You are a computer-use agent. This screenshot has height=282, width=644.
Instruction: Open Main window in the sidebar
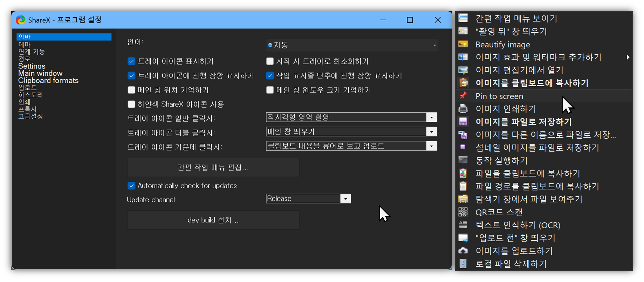pyautogui.click(x=40, y=73)
